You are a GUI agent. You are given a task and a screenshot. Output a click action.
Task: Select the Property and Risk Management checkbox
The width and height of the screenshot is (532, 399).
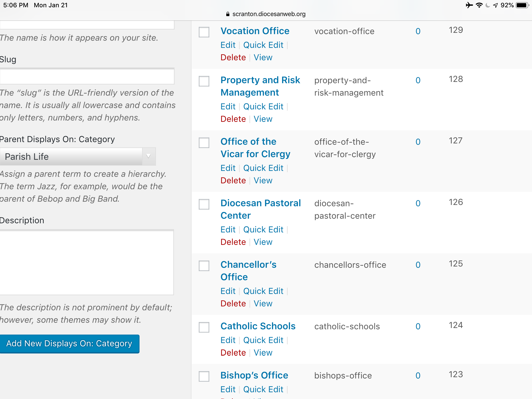pyautogui.click(x=204, y=81)
